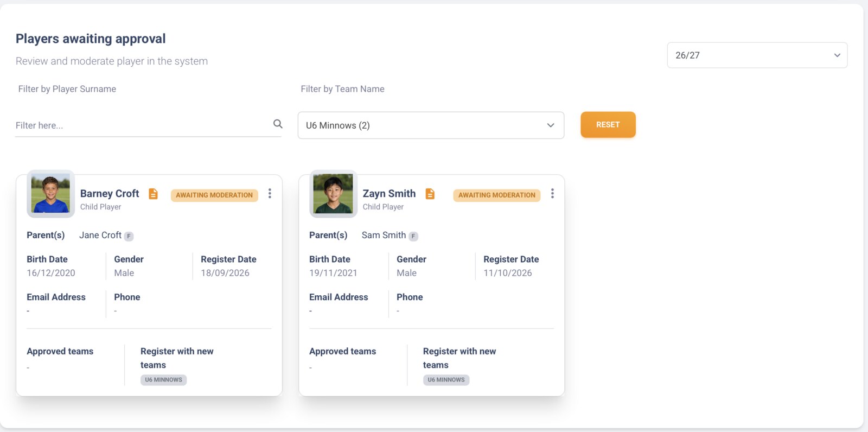868x432 pixels.
Task: Click the search magnifier icon
Action: pos(278,124)
